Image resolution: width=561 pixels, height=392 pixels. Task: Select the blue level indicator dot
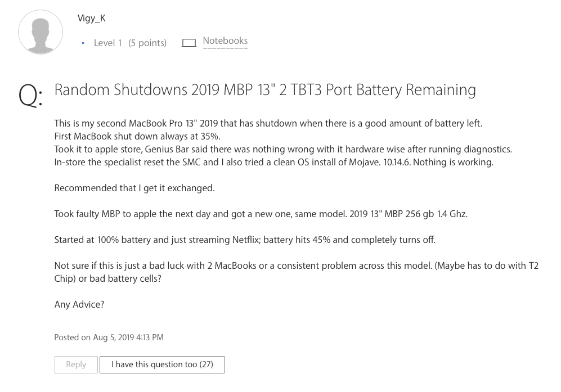[x=83, y=43]
